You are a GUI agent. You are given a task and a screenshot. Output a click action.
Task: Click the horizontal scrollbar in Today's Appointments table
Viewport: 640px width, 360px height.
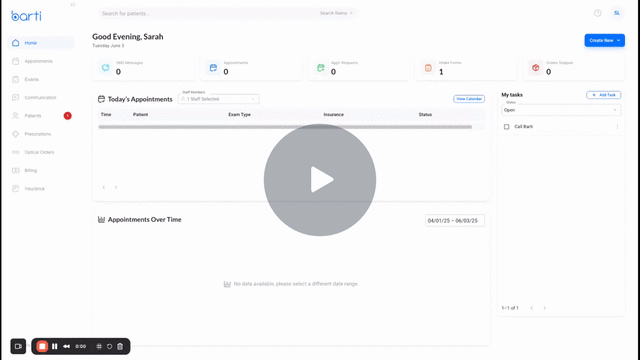pyautogui.click(x=285, y=127)
